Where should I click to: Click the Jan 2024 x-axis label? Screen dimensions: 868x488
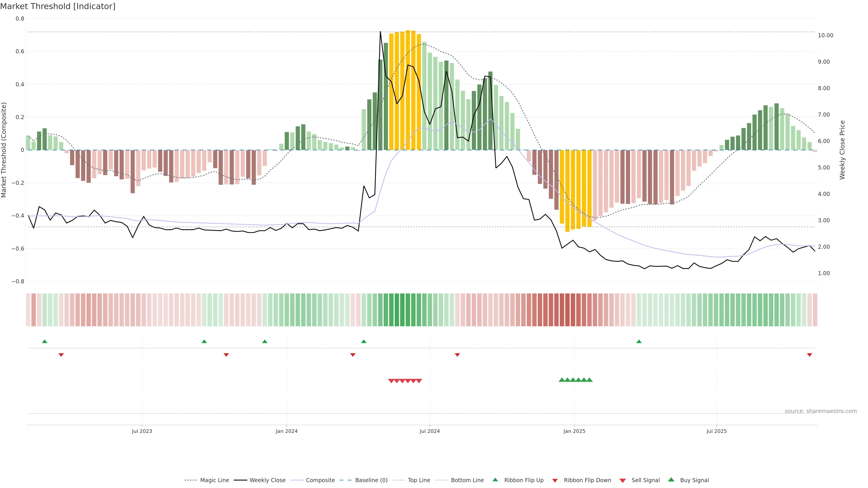286,431
